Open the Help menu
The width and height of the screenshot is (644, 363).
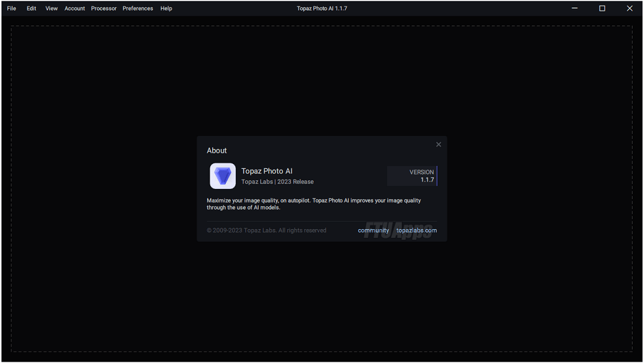click(x=166, y=8)
